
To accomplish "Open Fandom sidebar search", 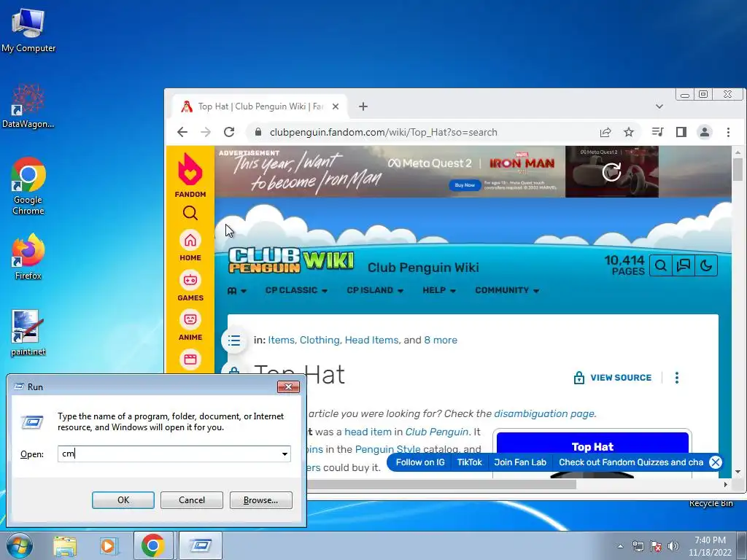I will point(190,213).
